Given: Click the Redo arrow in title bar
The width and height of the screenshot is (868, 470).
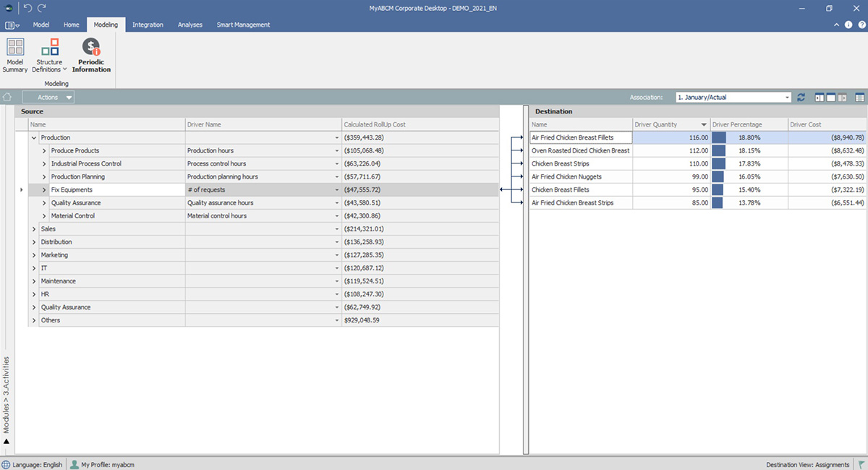Looking at the screenshot, I should tap(41, 7).
